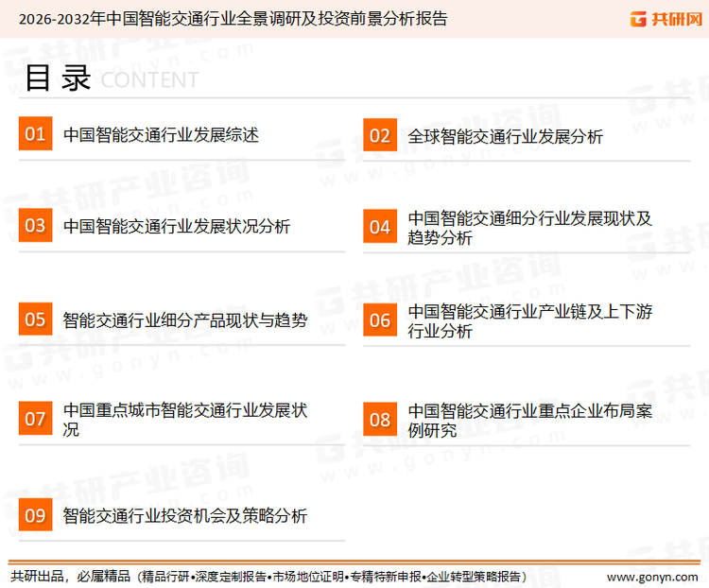Viewport: 709px width, 588px height.
Task: Click the 目录 heading
Action: tap(58, 78)
